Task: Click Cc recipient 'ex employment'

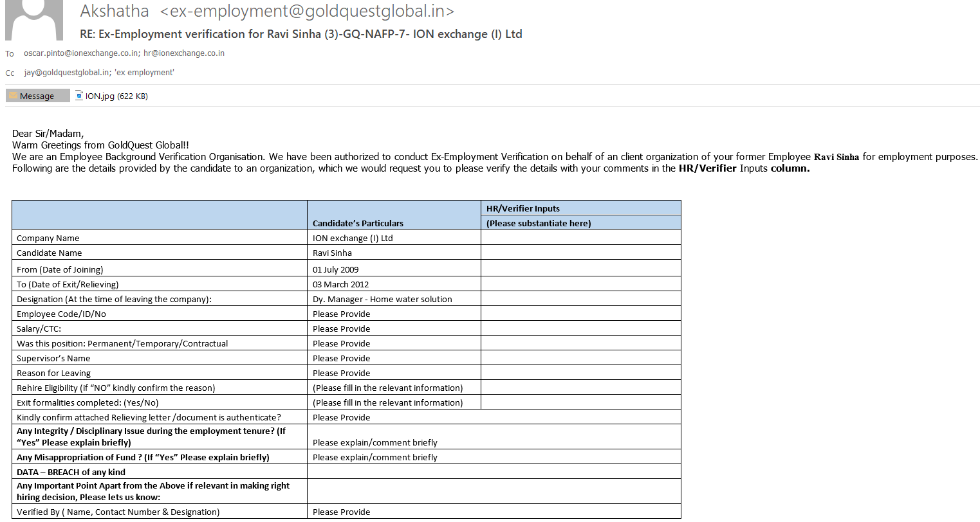Action: (x=144, y=73)
